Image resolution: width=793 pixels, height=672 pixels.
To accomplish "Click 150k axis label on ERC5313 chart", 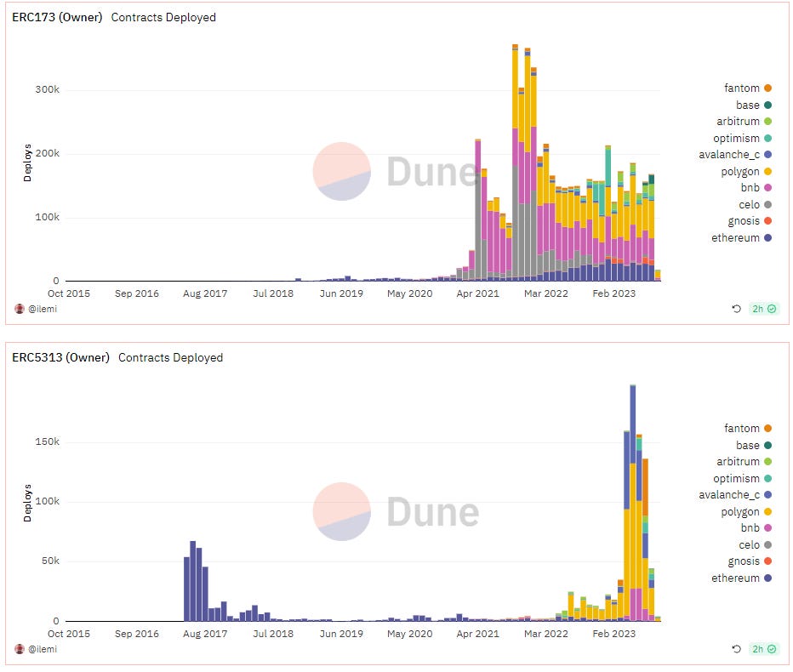I will [x=47, y=442].
